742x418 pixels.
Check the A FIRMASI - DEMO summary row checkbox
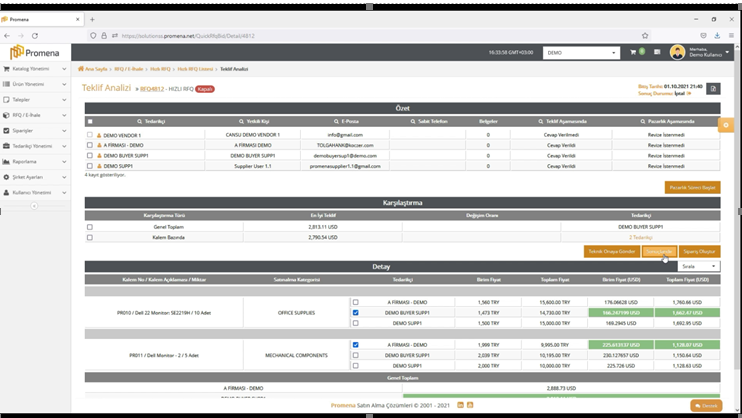[x=90, y=145]
